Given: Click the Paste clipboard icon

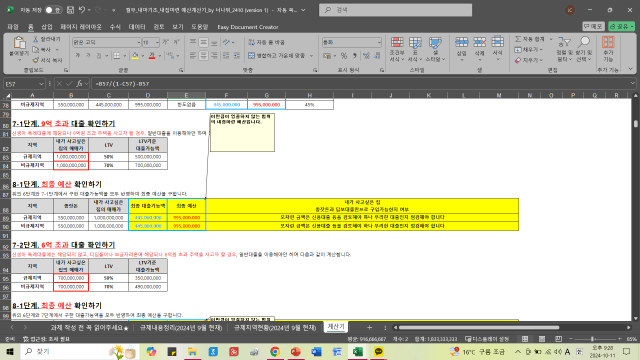Looking at the screenshot, I should coord(19,42).
